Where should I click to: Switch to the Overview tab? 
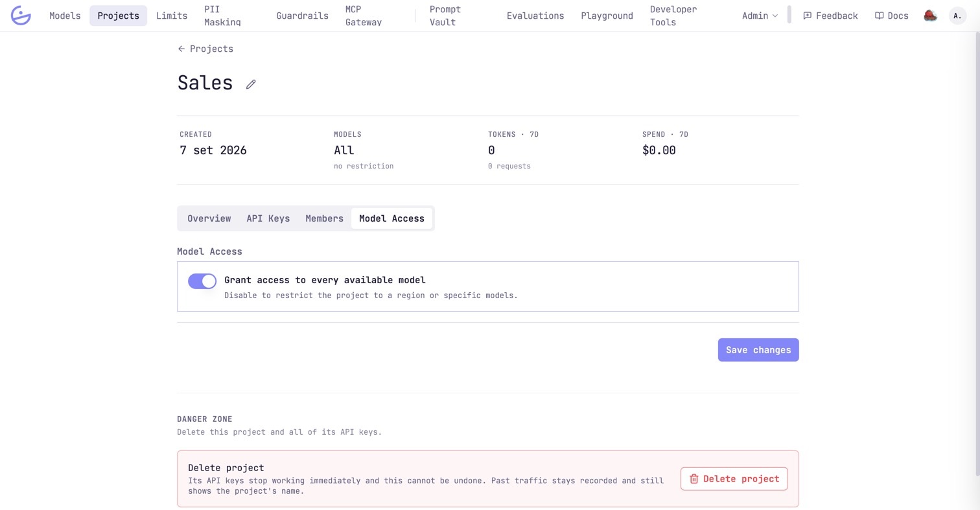coord(209,218)
